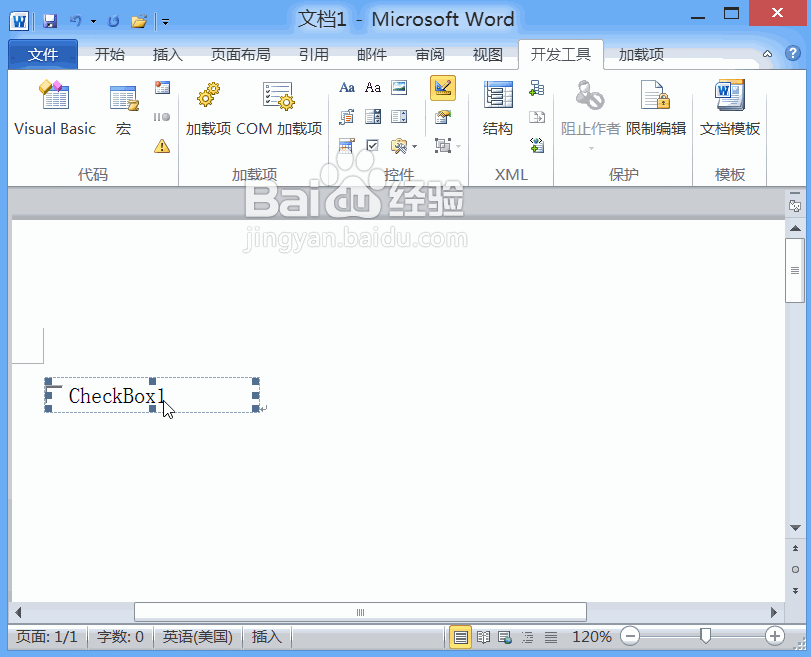The width and height of the screenshot is (811, 657).
Task: Open 文档模板 document template dialog
Action: [x=730, y=108]
